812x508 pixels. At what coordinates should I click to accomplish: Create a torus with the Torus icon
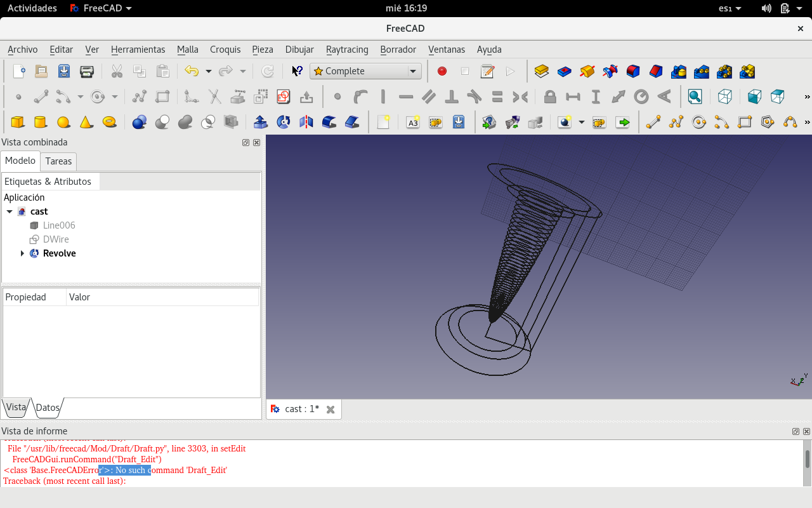pos(109,122)
